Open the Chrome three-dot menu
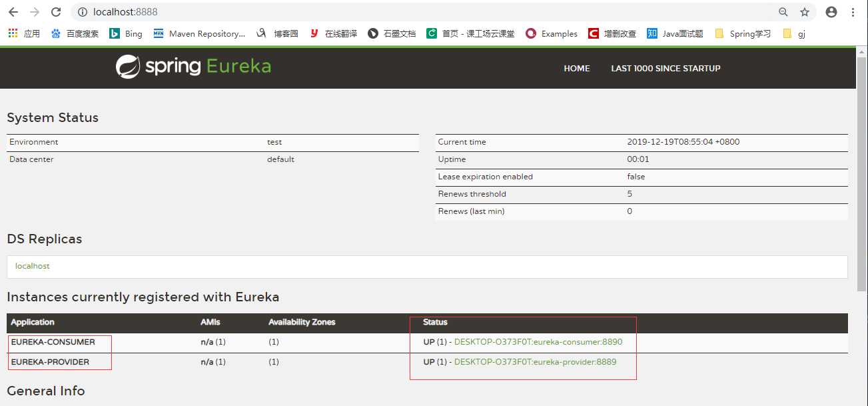Screen dimensions: 868x406 click(x=853, y=12)
